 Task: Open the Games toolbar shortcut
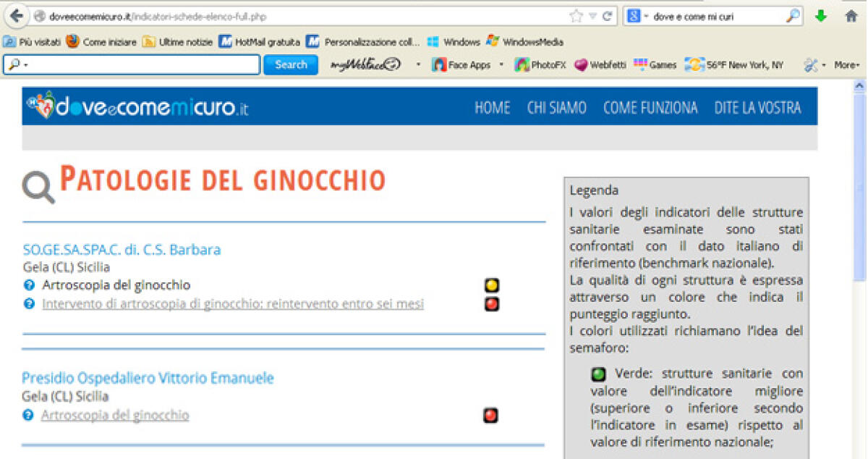(655, 65)
